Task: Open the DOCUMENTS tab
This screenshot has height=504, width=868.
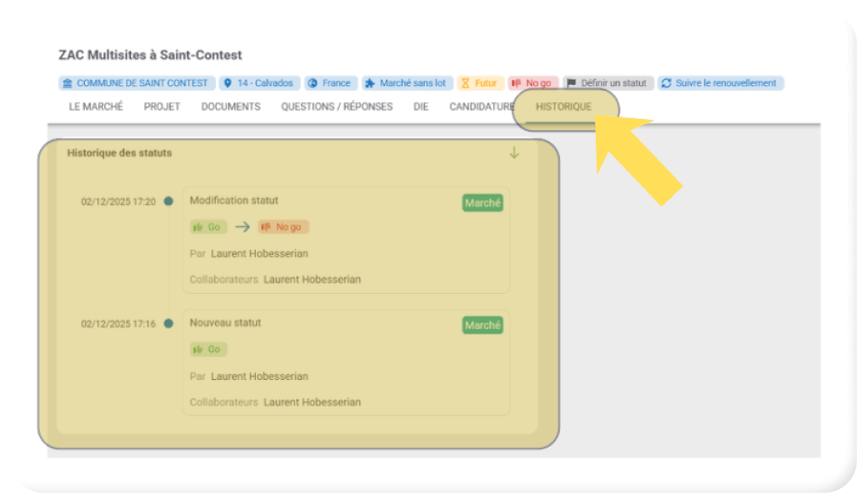Action: [231, 107]
